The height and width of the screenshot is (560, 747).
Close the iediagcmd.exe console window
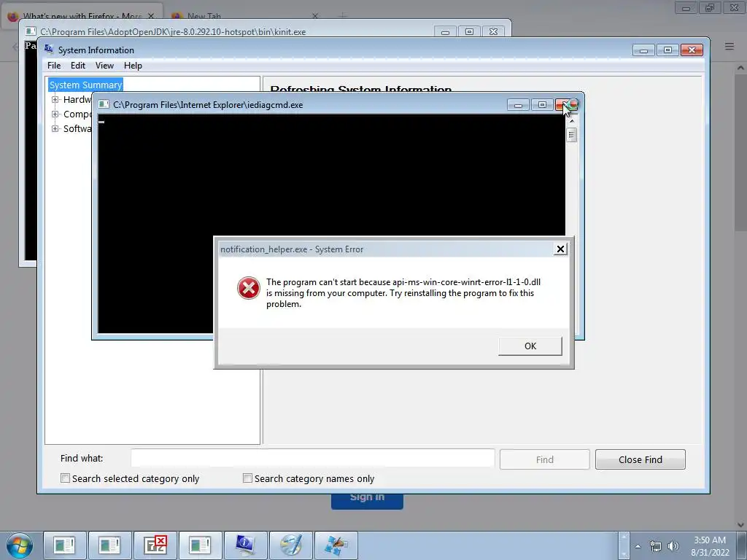coord(566,105)
